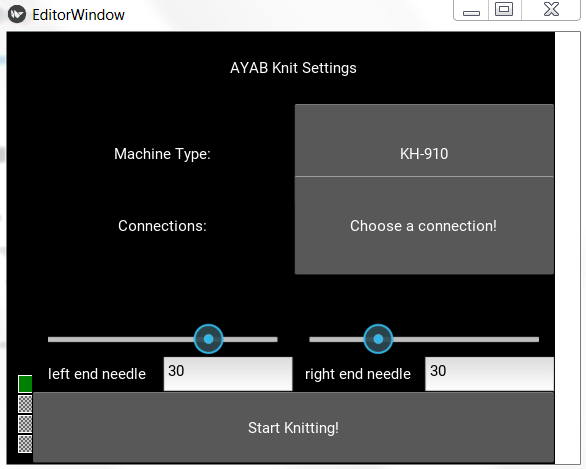Open the KH-910 machine type dropdown
The width and height of the screenshot is (586, 469).
(x=424, y=140)
